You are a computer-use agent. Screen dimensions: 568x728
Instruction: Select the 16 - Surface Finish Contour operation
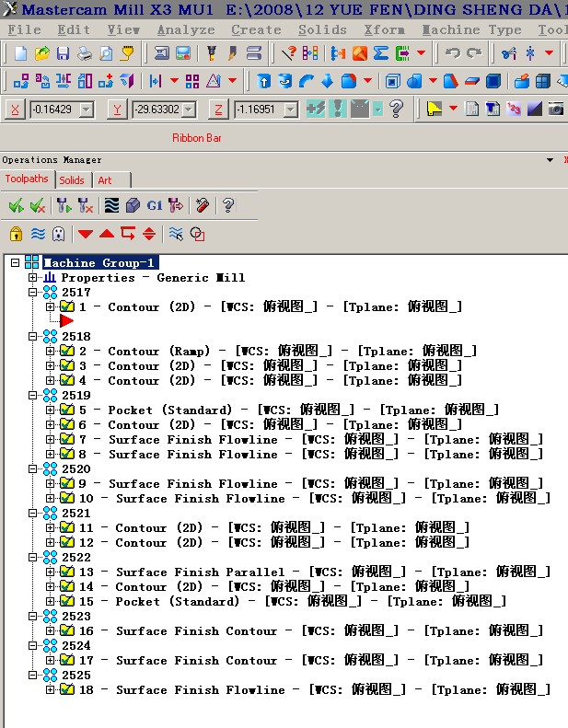pyautogui.click(x=311, y=630)
